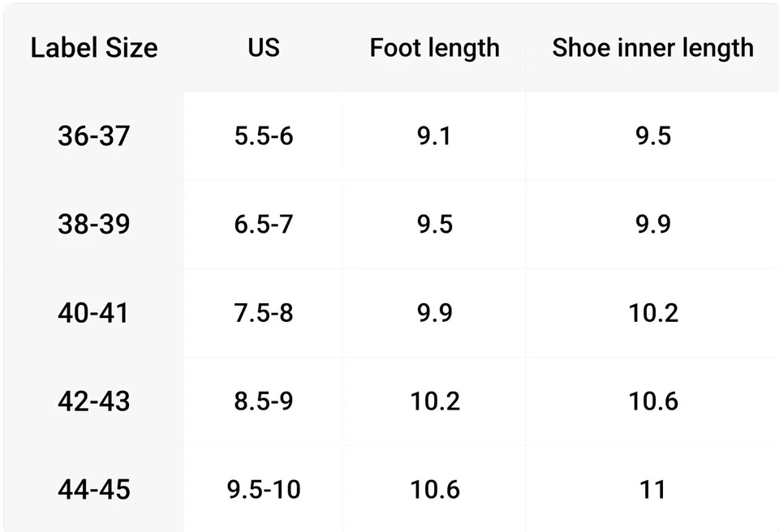This screenshot has height=532, width=779.
Task: Click the foot length 9.1 cell
Action: [x=434, y=135]
